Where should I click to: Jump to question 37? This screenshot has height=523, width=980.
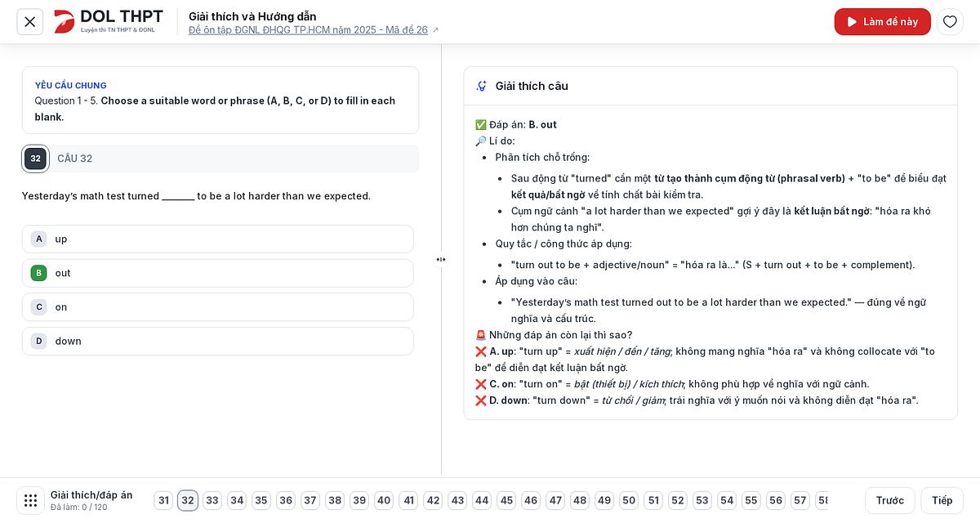[x=310, y=500]
